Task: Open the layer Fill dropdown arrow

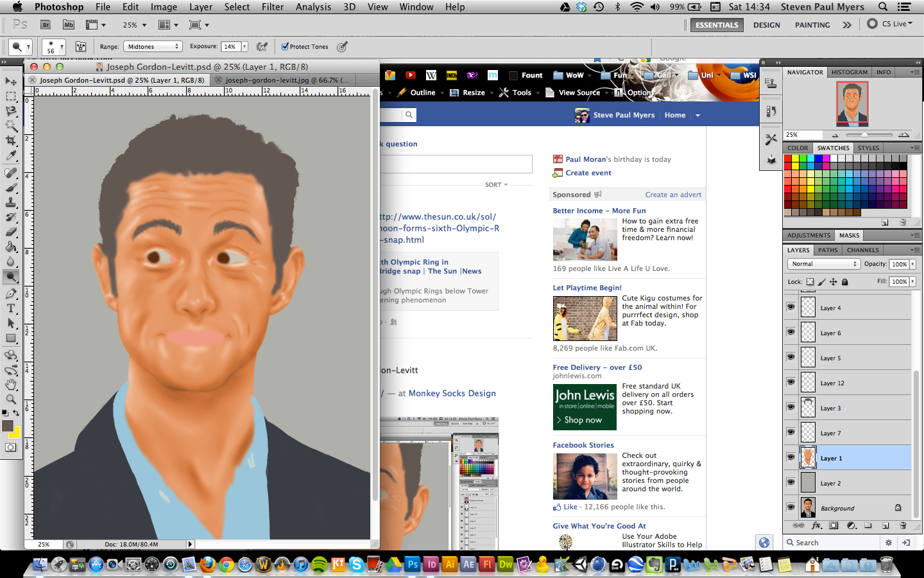Action: coord(912,281)
